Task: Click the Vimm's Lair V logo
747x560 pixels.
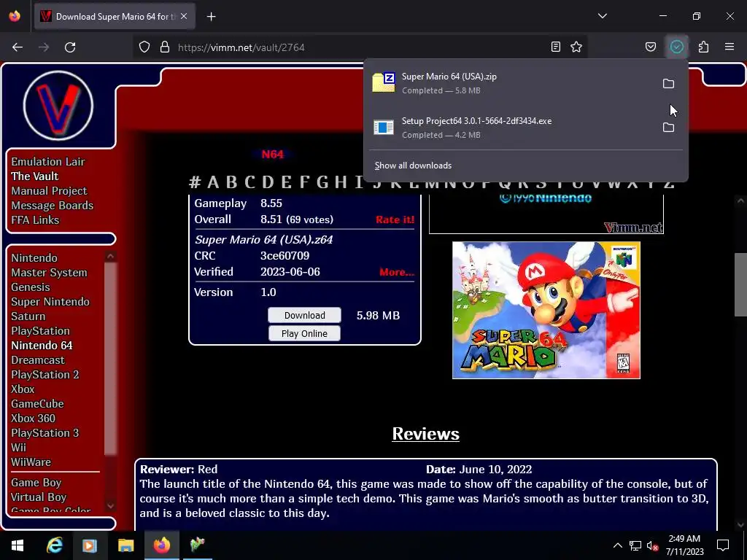Action: [58, 106]
